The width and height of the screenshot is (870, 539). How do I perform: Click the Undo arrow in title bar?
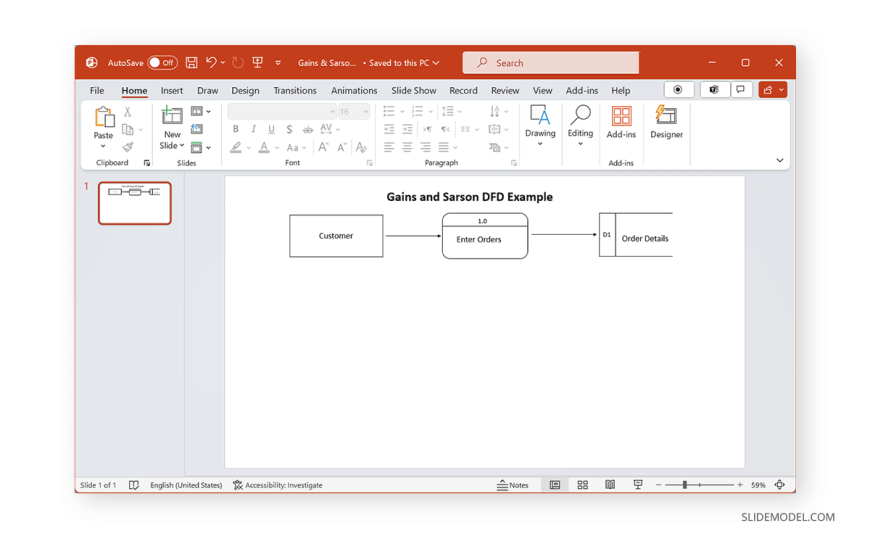211,63
